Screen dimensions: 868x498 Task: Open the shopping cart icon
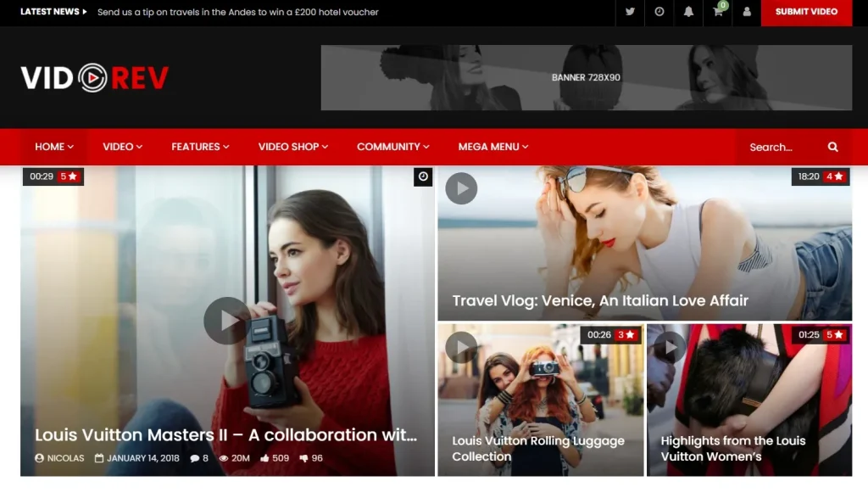point(718,12)
